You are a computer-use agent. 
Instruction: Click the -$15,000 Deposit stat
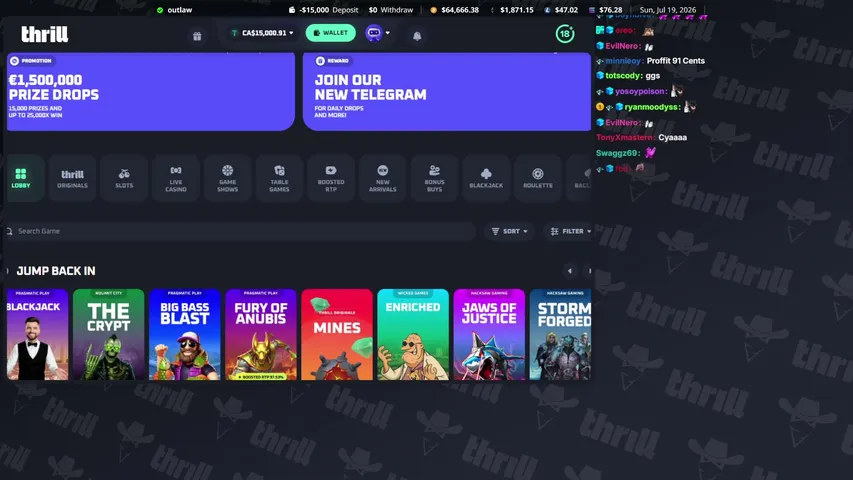pyautogui.click(x=323, y=10)
